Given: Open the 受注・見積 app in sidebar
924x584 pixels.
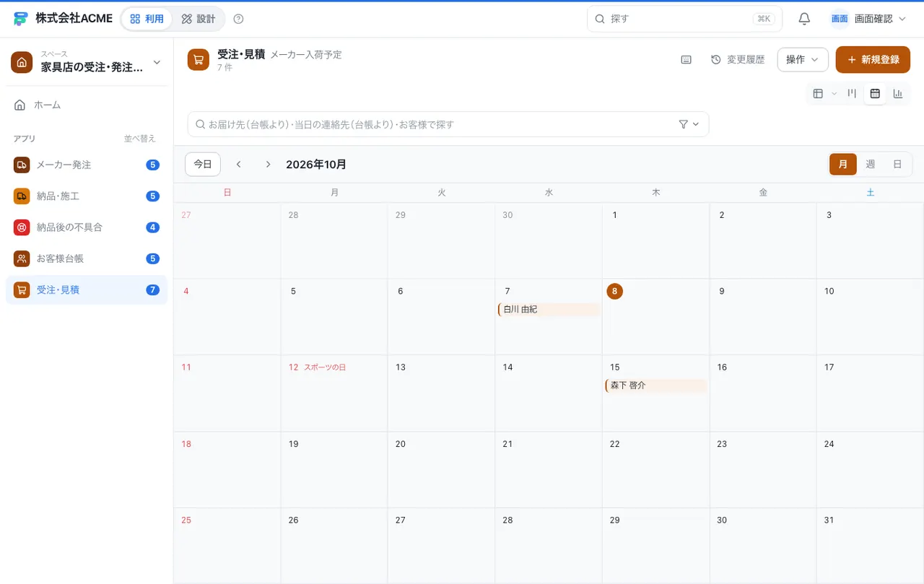Looking at the screenshot, I should coord(87,290).
